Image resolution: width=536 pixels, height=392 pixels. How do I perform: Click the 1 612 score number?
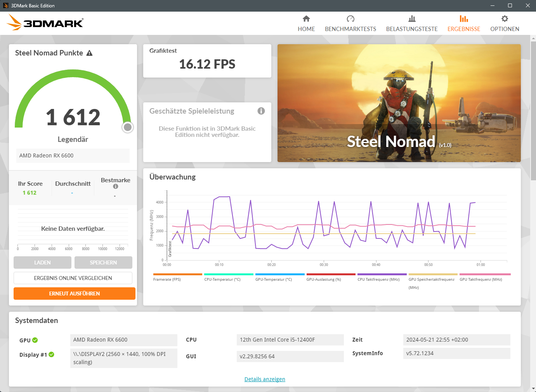tap(73, 117)
